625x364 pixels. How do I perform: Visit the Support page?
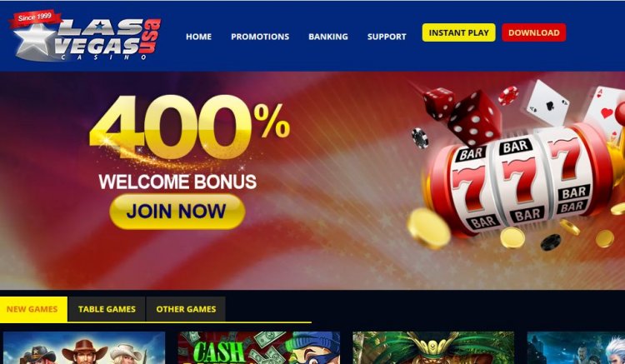tap(387, 37)
